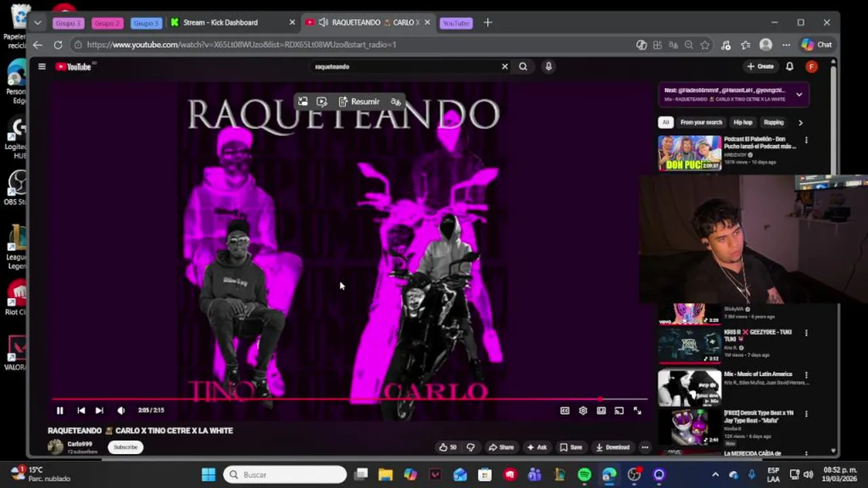Mute the video player volume
868x488 pixels.
tap(121, 410)
